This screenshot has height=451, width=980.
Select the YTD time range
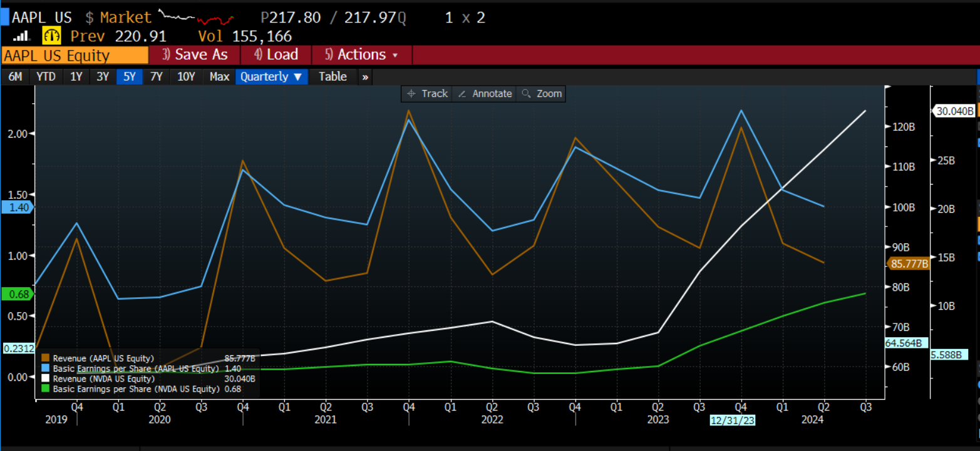point(46,77)
